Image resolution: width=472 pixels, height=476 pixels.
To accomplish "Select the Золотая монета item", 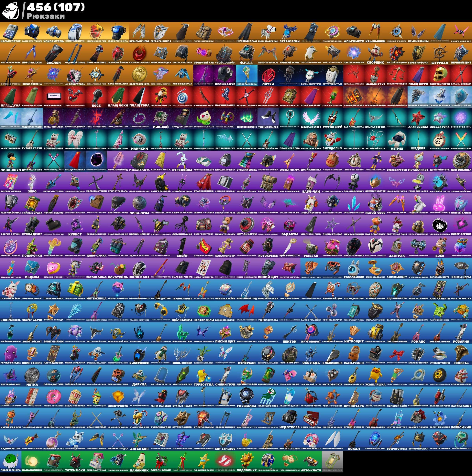I will [139, 75].
